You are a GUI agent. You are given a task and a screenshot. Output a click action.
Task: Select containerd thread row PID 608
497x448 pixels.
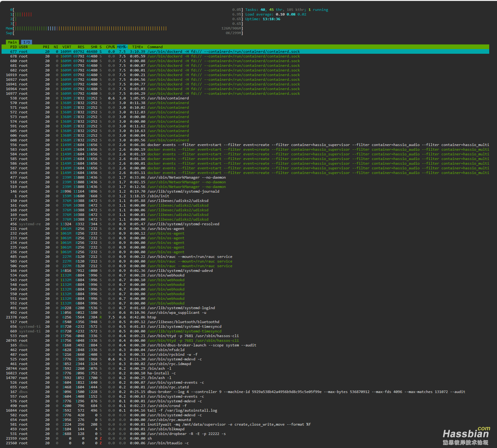(x=245, y=140)
